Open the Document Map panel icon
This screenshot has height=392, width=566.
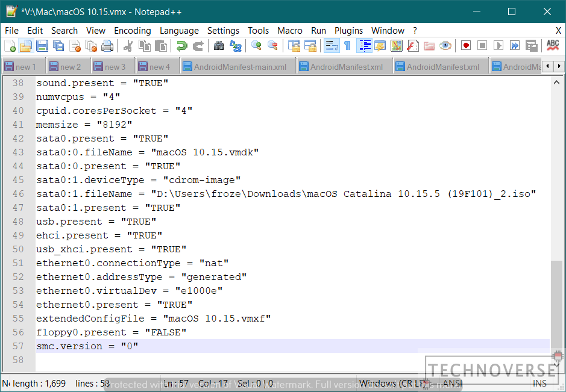click(396, 46)
